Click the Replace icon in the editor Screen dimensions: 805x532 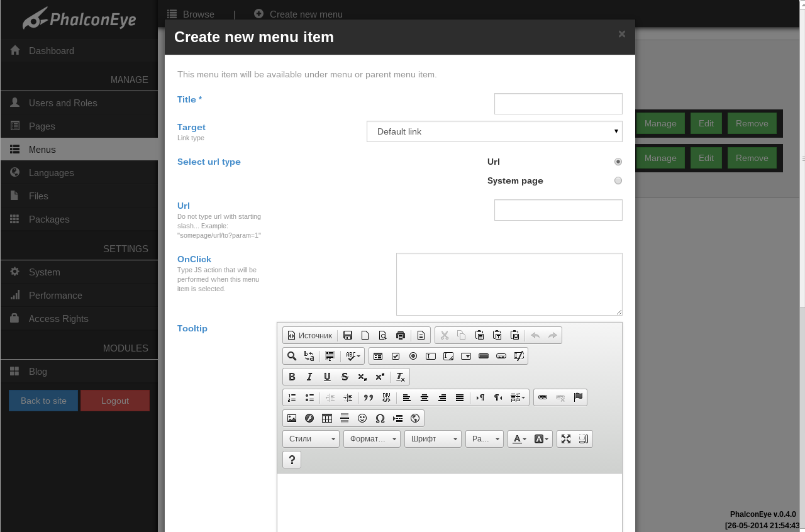pos(309,356)
